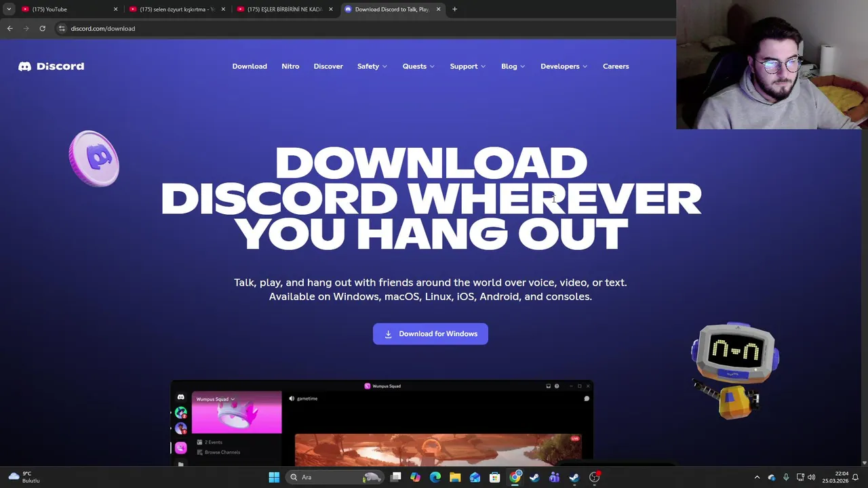Open Careers in the nav bar

616,66
